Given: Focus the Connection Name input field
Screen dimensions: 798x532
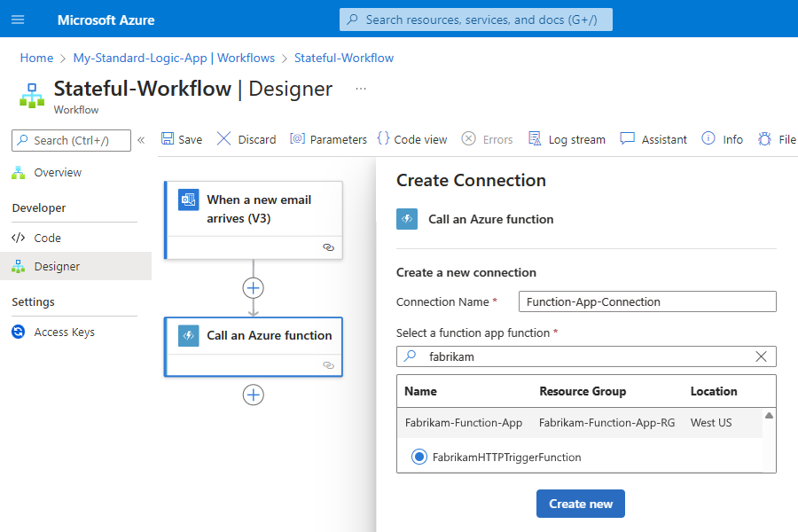Looking at the screenshot, I should [646, 301].
